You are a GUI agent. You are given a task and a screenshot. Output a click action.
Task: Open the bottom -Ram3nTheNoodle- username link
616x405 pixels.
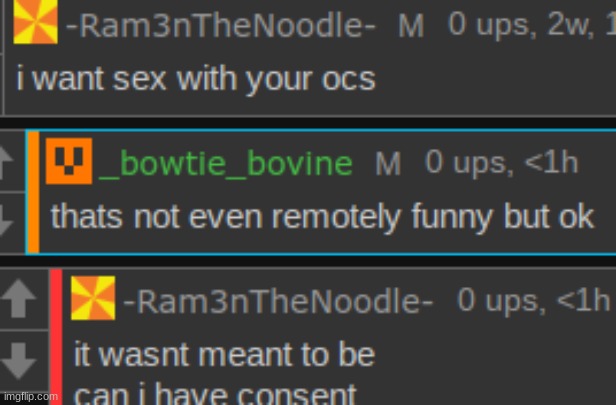(278, 302)
